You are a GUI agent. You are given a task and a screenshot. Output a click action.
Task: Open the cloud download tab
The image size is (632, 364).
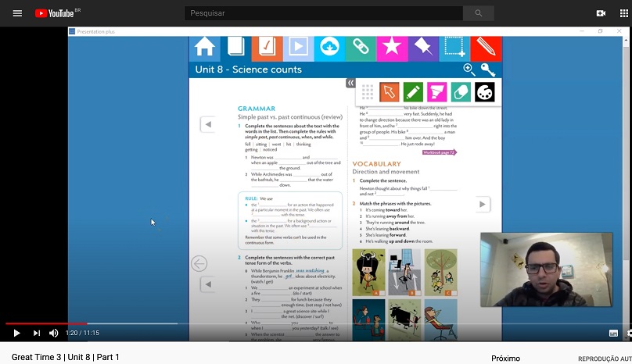pos(329,48)
